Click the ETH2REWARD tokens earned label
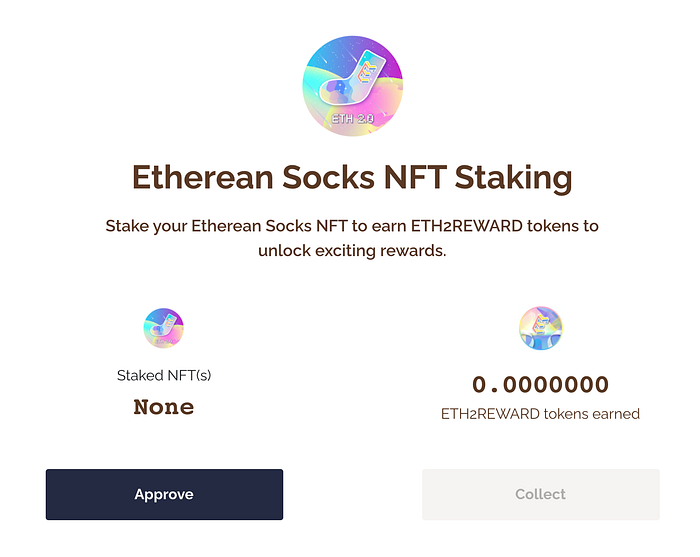The image size is (700, 557). pyautogui.click(x=540, y=414)
